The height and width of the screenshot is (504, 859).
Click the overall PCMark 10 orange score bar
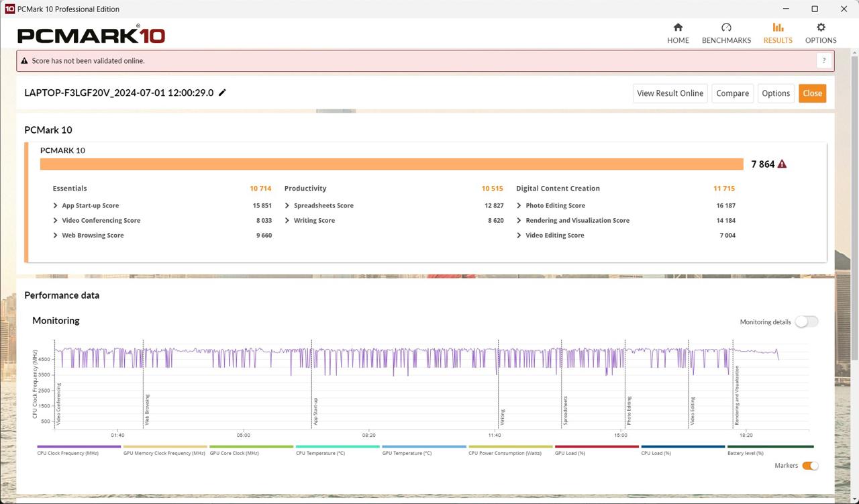tap(392, 164)
